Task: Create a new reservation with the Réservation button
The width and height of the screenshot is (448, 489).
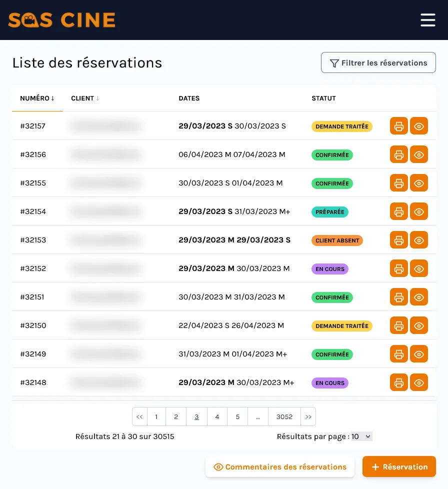Action: [x=399, y=466]
